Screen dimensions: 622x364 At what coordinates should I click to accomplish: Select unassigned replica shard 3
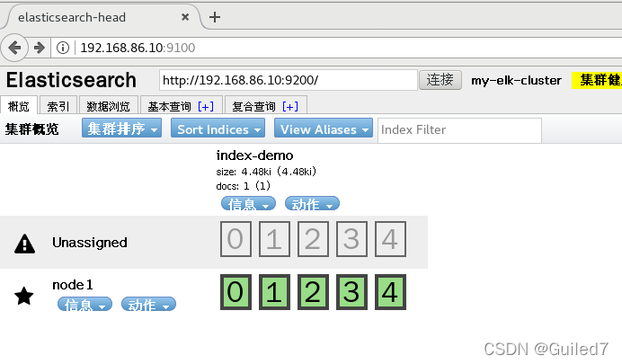point(351,239)
